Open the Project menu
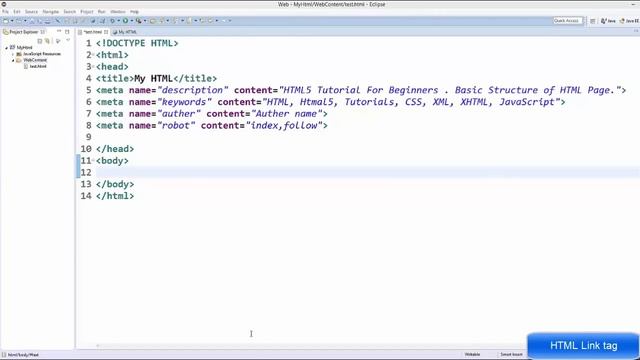Screen dimensions: 640x360 pyautogui.click(x=87, y=12)
